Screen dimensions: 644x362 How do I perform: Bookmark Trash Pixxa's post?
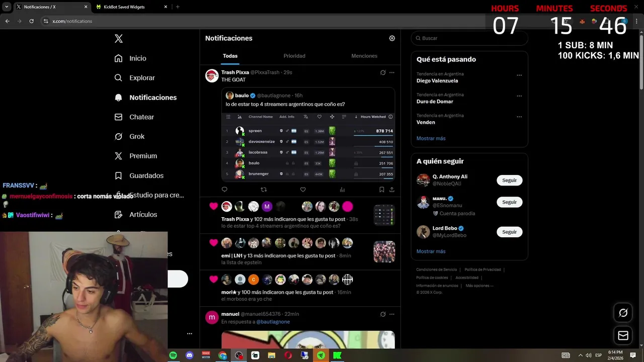381,190
